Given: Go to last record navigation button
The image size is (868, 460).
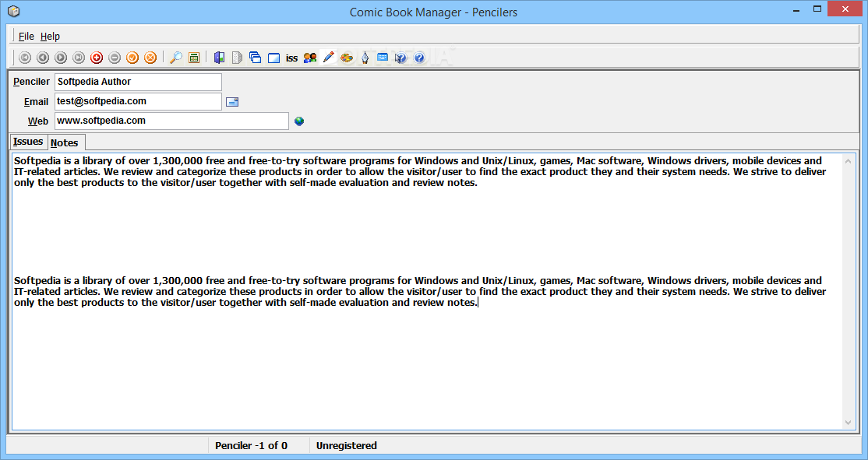Looking at the screenshot, I should [x=79, y=58].
